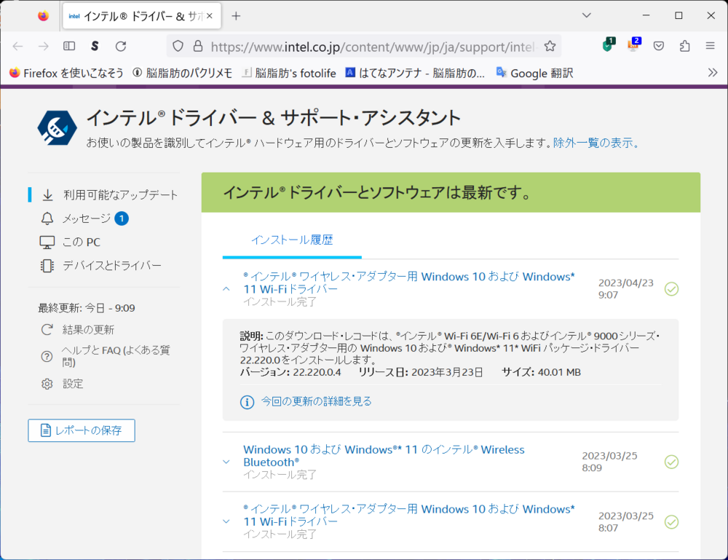Open tracking protection shield info
Image resolution: width=728 pixels, height=560 pixels.
point(178,46)
